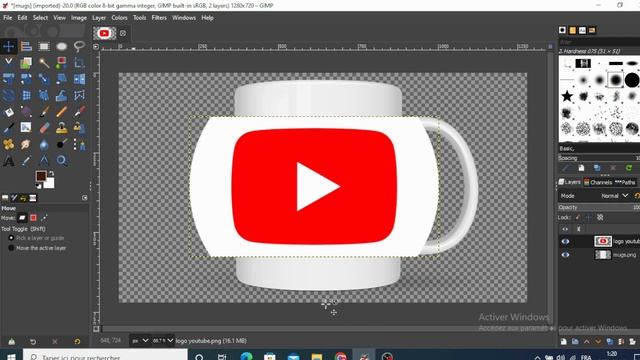Set Move mode to layer
Screen dimensions: 640x360
click(x=22, y=218)
